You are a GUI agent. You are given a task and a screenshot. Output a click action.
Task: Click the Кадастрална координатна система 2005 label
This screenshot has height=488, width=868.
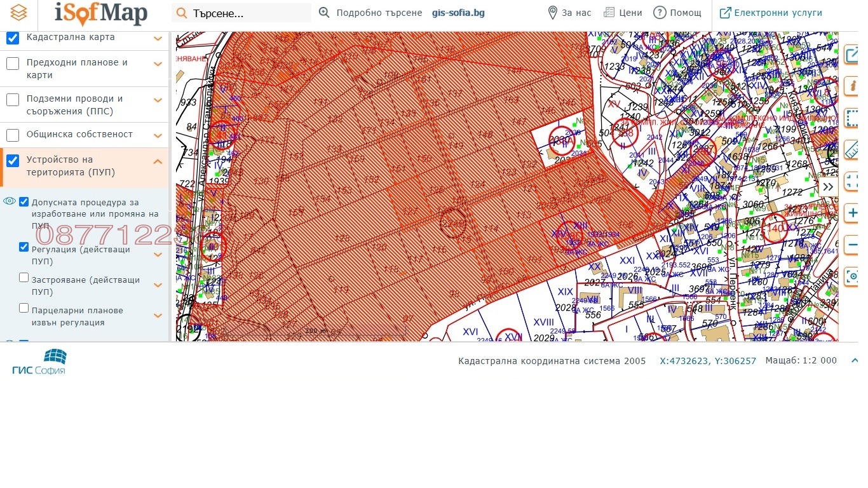(552, 360)
